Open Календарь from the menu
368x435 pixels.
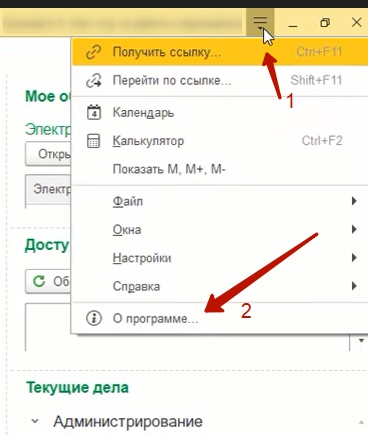pos(220,113)
